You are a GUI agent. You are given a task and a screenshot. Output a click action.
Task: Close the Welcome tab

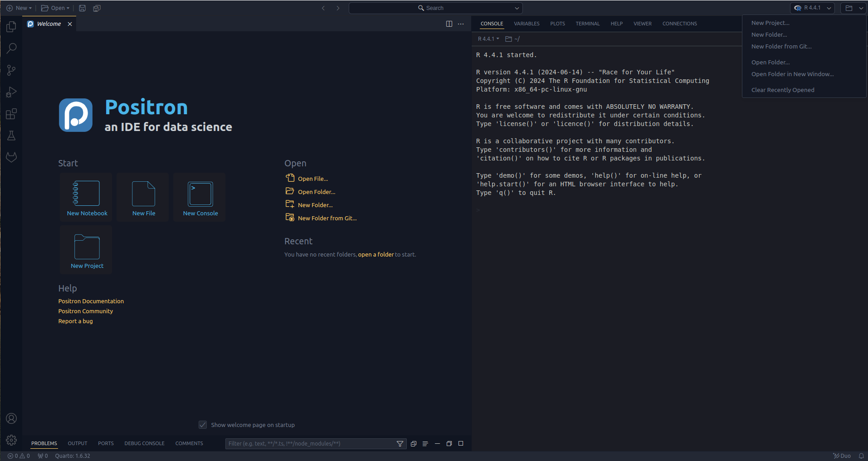tap(70, 24)
